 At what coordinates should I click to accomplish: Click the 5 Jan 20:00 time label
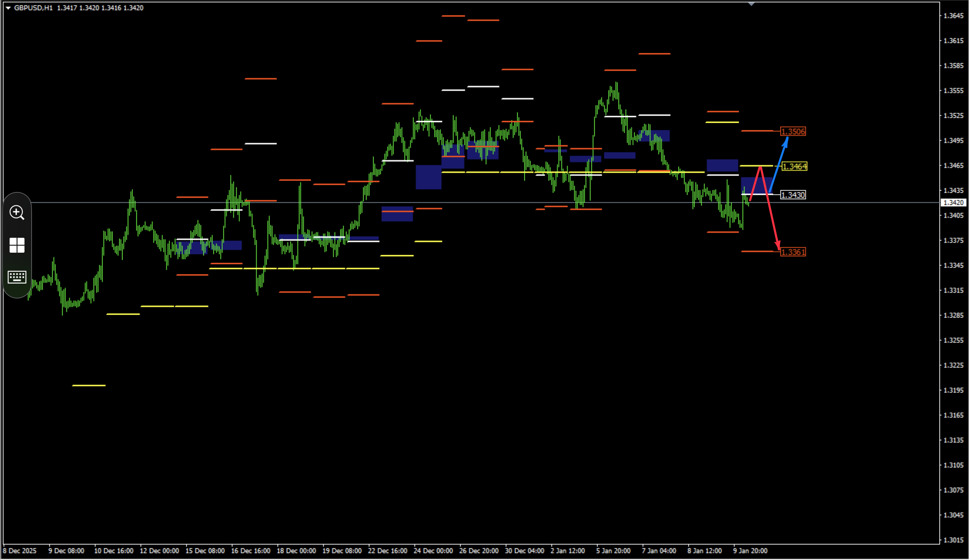613,550
